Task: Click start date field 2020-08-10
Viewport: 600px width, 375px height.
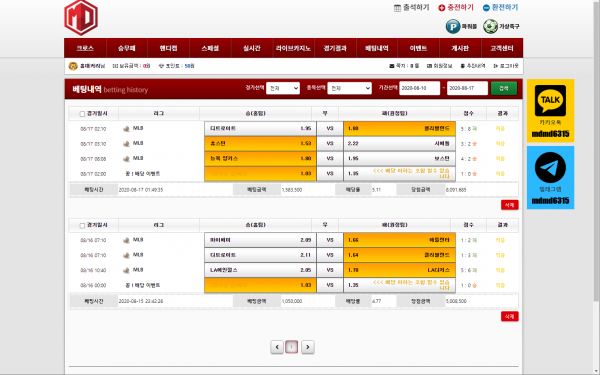Action: point(419,88)
